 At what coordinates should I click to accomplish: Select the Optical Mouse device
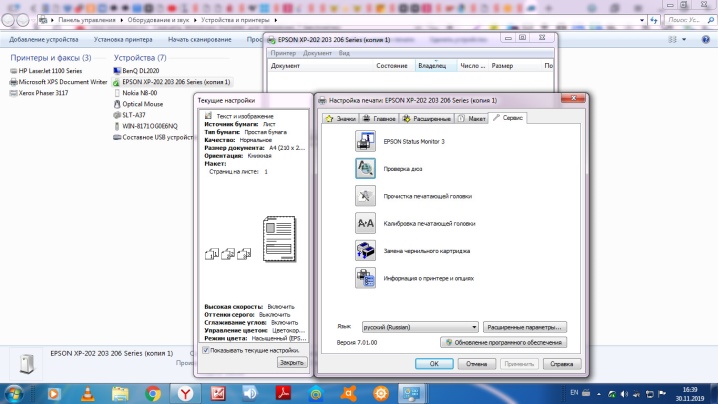coord(138,104)
